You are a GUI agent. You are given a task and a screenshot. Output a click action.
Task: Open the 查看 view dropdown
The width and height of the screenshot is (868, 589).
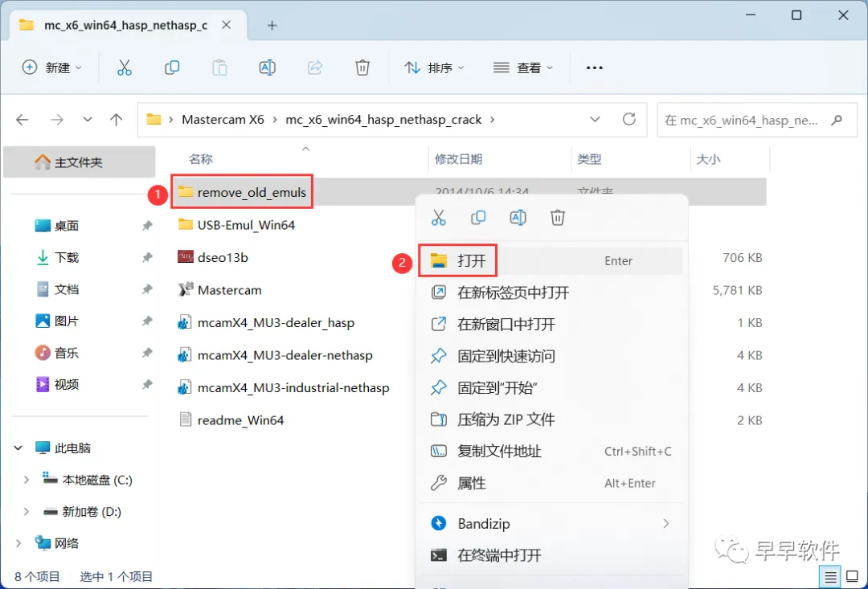pyautogui.click(x=523, y=67)
